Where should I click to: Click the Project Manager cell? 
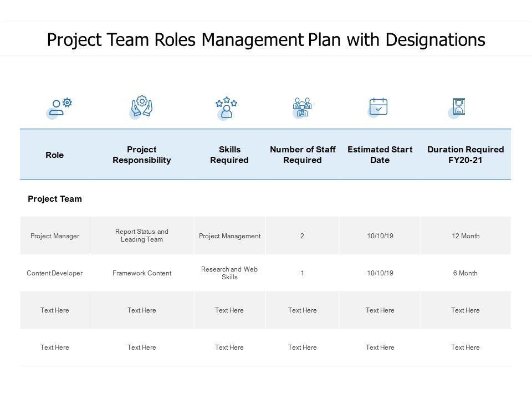[55, 236]
